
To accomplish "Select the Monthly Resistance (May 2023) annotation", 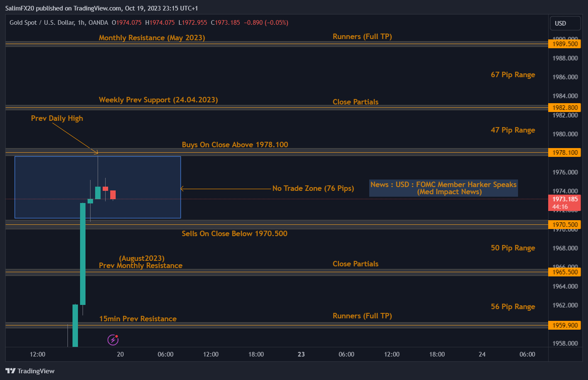I will point(152,38).
